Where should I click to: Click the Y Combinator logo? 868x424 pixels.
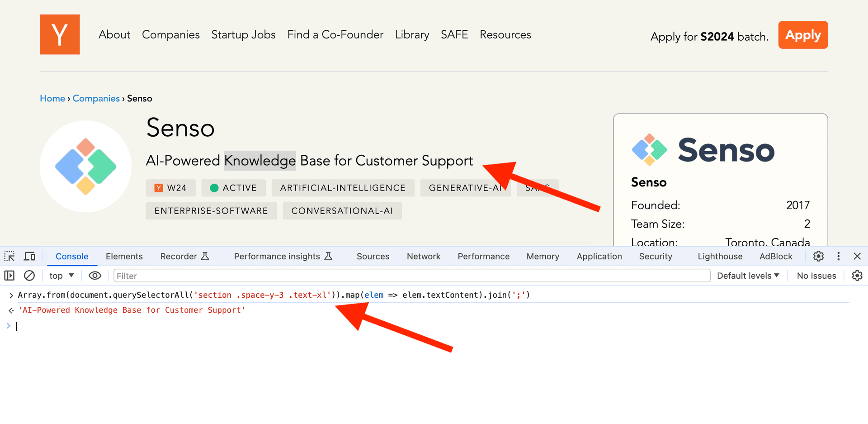pos(60,34)
